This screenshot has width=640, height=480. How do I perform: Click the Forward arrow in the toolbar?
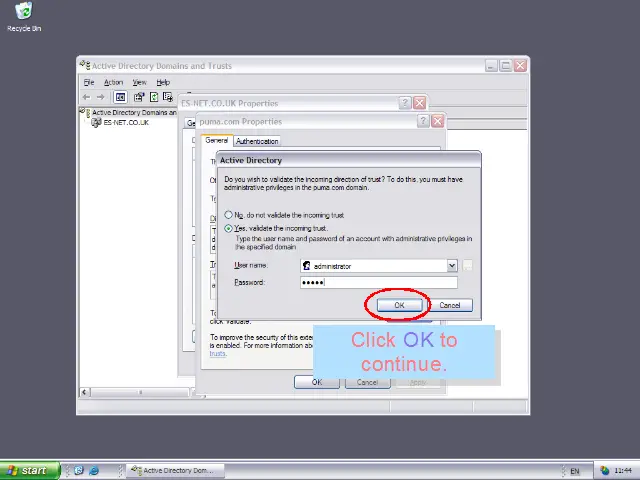tap(101, 97)
